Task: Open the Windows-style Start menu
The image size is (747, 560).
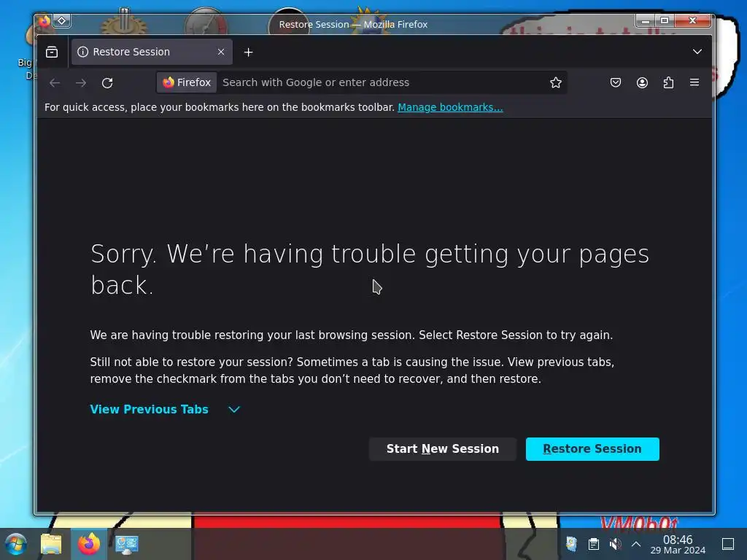Action: (16, 544)
